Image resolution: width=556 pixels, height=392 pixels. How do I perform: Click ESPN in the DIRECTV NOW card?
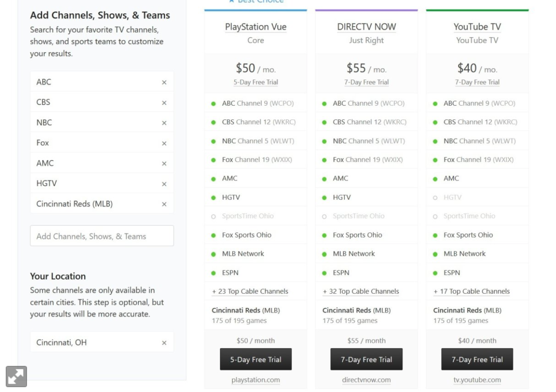pyautogui.click(x=341, y=273)
